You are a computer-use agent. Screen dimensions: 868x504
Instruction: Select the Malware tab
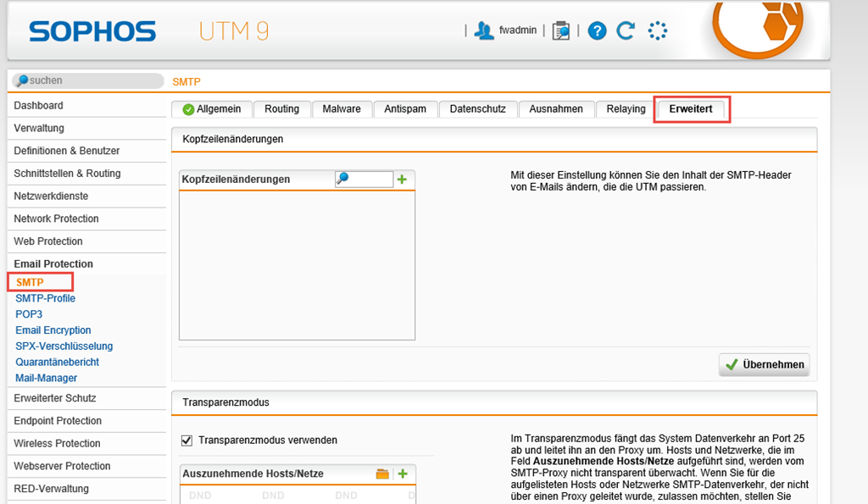tap(341, 109)
